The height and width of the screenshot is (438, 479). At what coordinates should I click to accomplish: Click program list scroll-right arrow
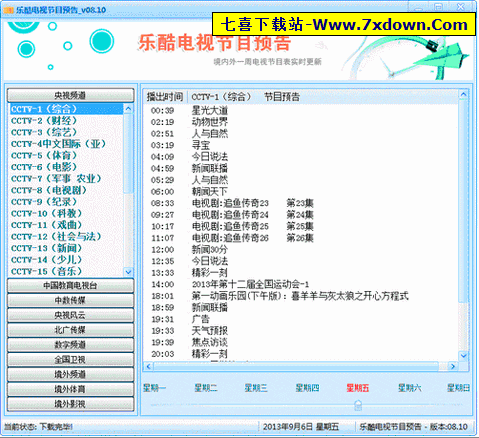(x=453, y=367)
